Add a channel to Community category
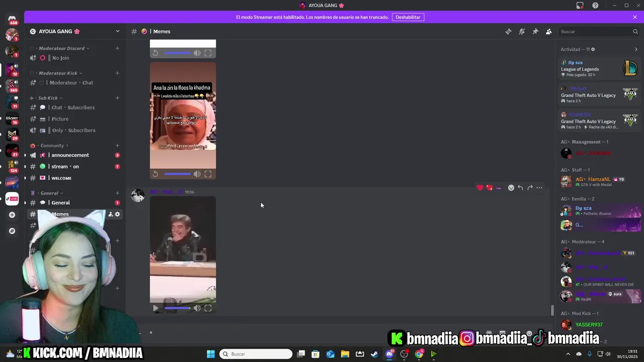Viewport: 644px width, 362px height. point(117,145)
